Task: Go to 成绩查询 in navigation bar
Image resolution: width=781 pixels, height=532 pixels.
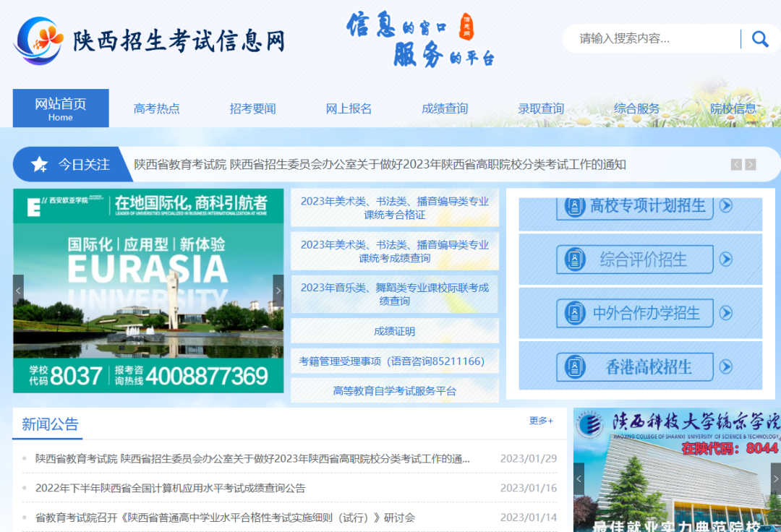Action: pos(445,108)
